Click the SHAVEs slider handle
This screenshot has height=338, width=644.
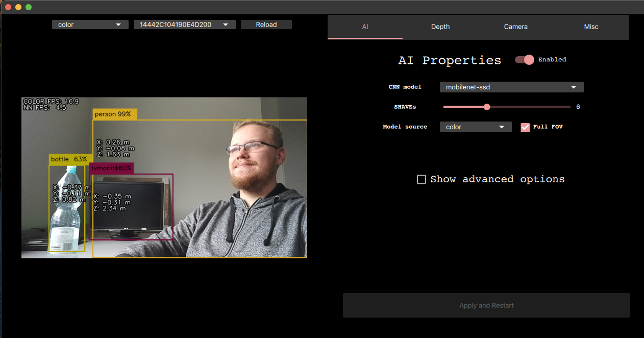[487, 107]
